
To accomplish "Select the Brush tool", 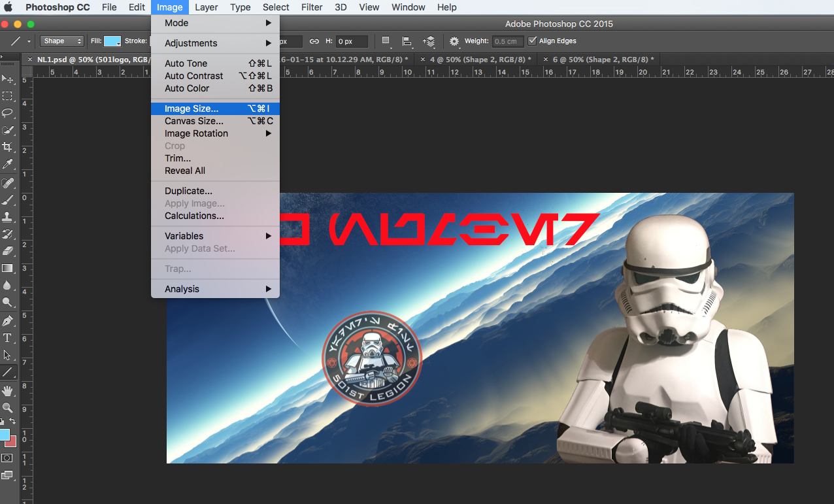I will tap(8, 200).
